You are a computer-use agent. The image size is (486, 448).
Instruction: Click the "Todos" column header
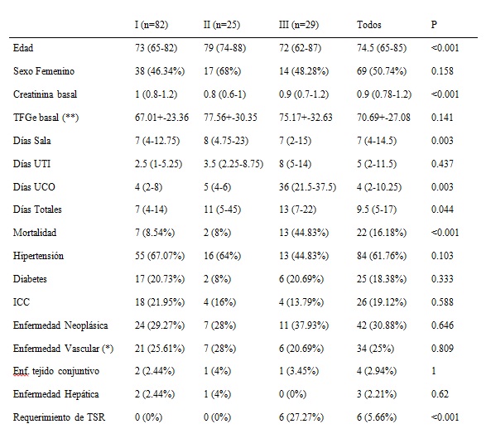point(368,25)
